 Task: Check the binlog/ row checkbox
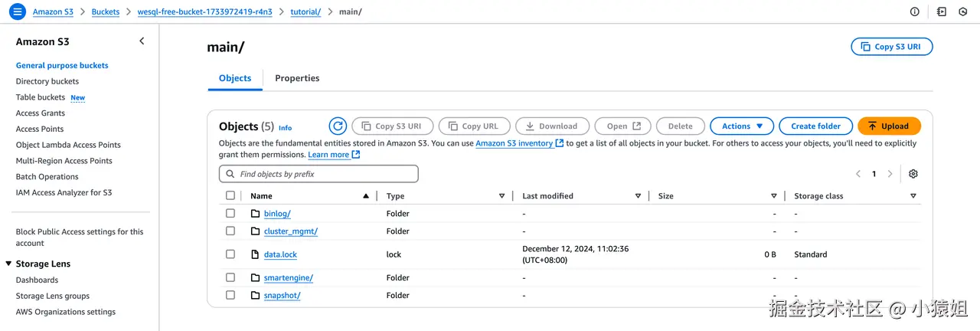click(230, 213)
